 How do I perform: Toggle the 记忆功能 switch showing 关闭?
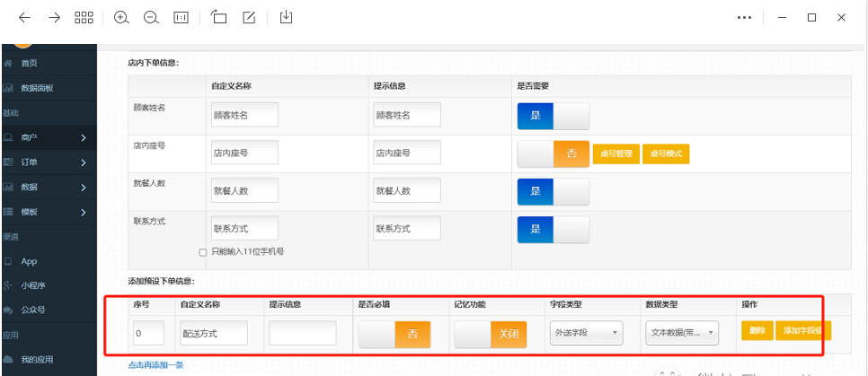point(487,334)
